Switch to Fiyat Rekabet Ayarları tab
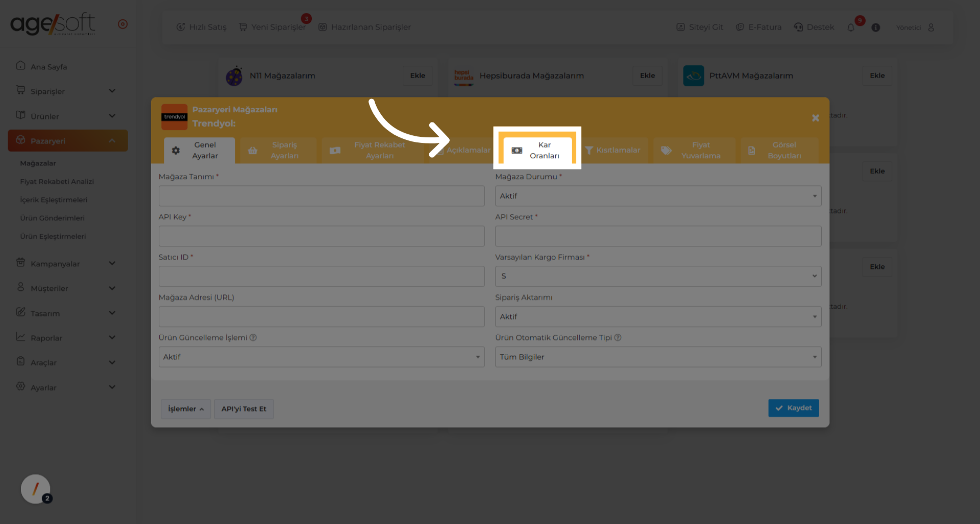 pos(373,151)
